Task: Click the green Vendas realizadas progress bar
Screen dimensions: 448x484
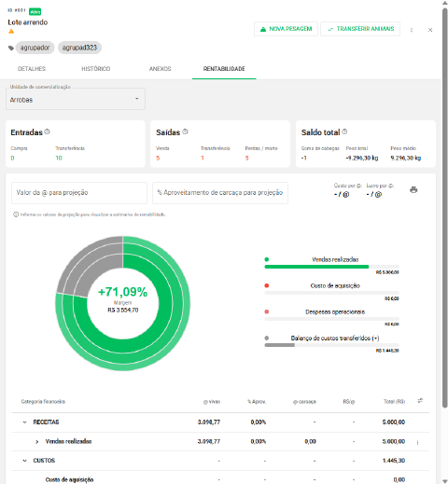Action: point(316,267)
